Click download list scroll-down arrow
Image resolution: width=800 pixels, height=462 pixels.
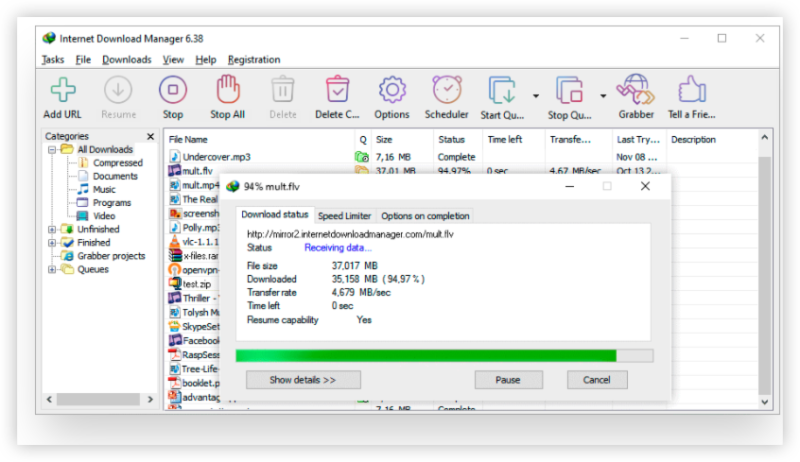(x=764, y=402)
